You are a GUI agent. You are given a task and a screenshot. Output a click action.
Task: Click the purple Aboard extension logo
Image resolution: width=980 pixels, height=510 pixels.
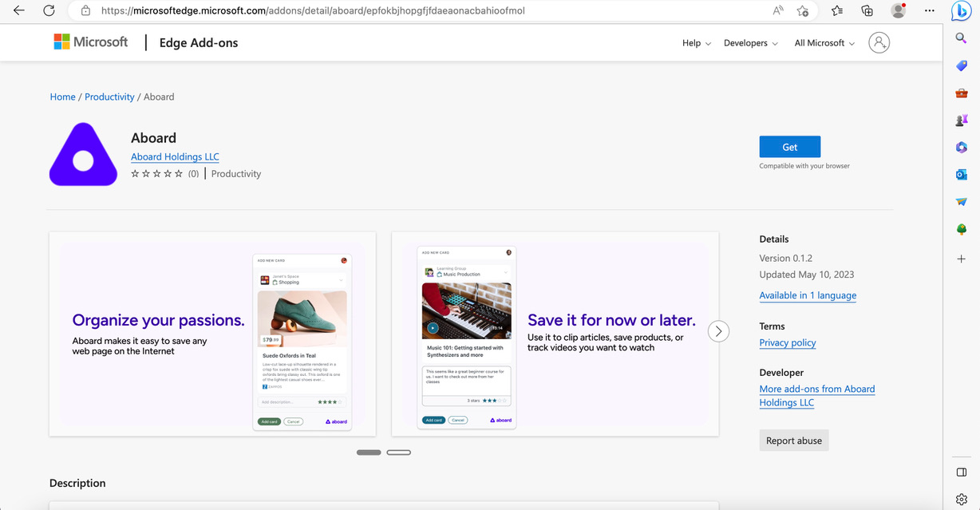click(x=84, y=154)
